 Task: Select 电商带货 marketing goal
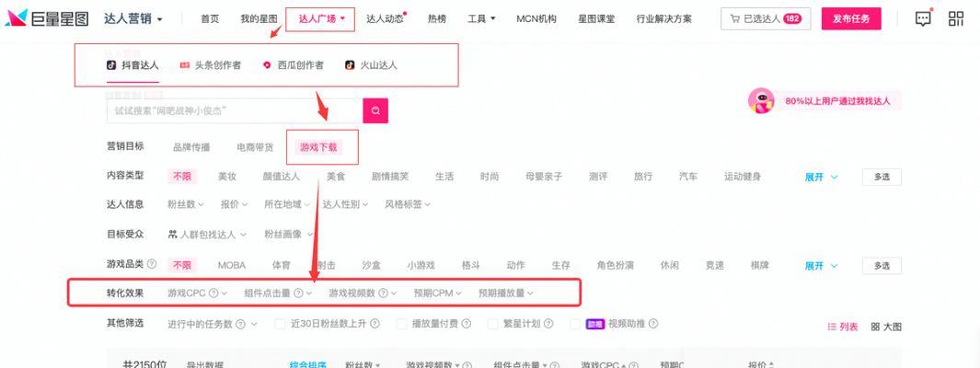pyautogui.click(x=255, y=147)
